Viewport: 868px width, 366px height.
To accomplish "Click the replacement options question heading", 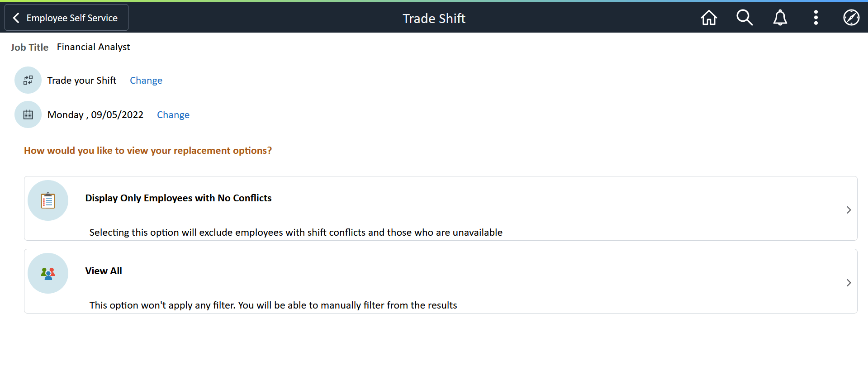I will pyautogui.click(x=148, y=150).
